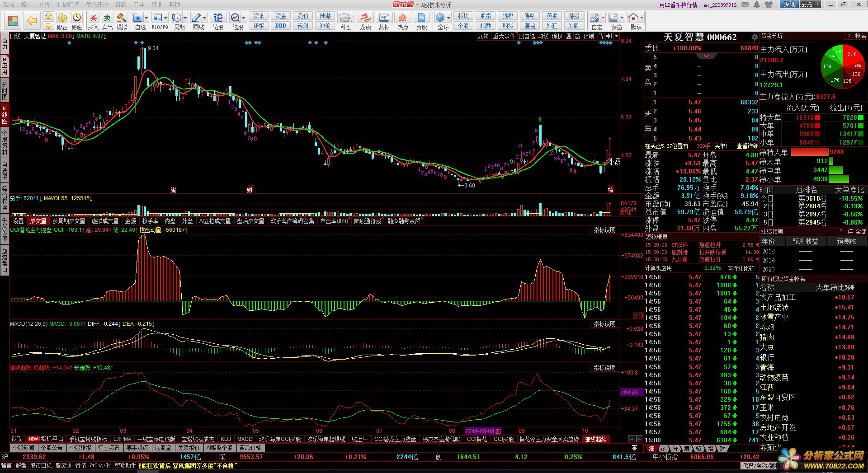Open the 自定 custom layout icon
Image resolution: width=868 pixels, height=473 pixels.
[x=594, y=18]
